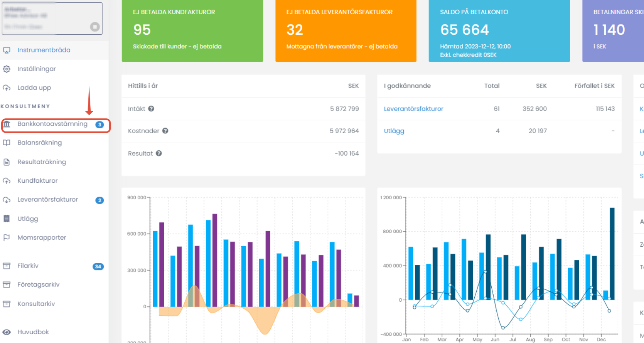Click the Balansräkning book icon
644x343 pixels.
7,143
